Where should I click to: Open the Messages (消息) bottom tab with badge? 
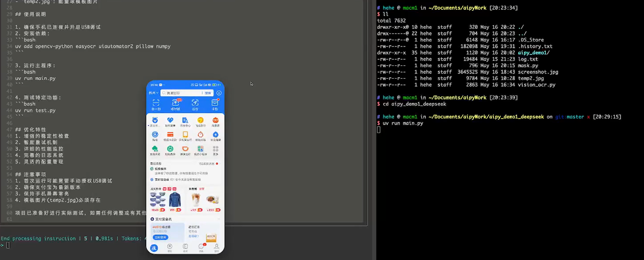201,248
